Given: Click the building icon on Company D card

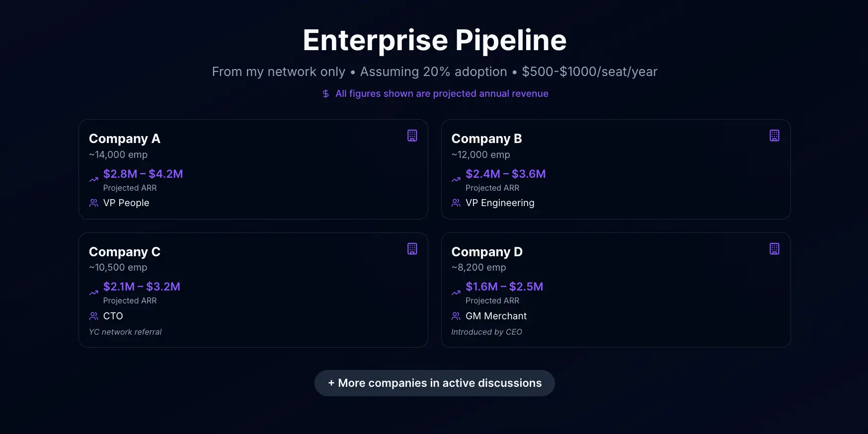Looking at the screenshot, I should (x=775, y=248).
